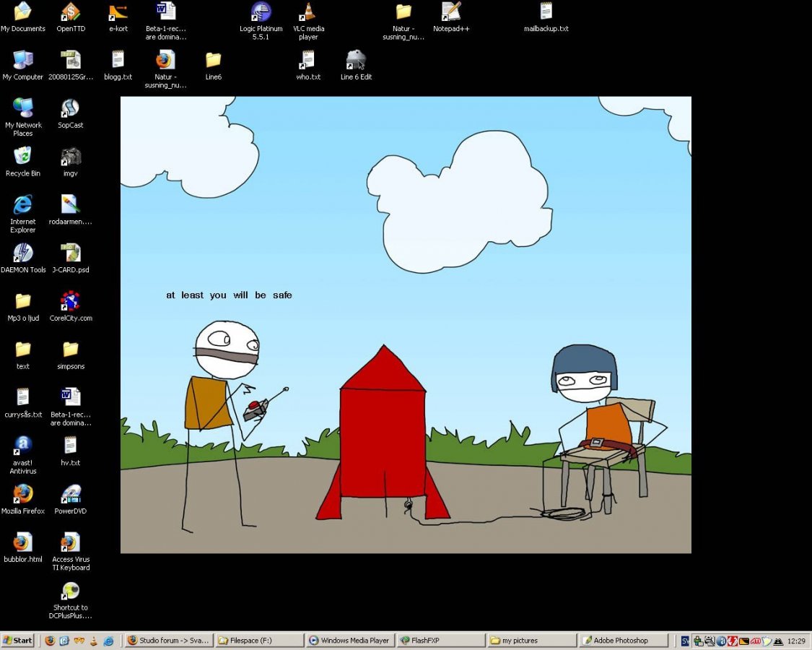Launch DAEMON Tools
Viewport: 812px width, 650px height.
[23, 254]
